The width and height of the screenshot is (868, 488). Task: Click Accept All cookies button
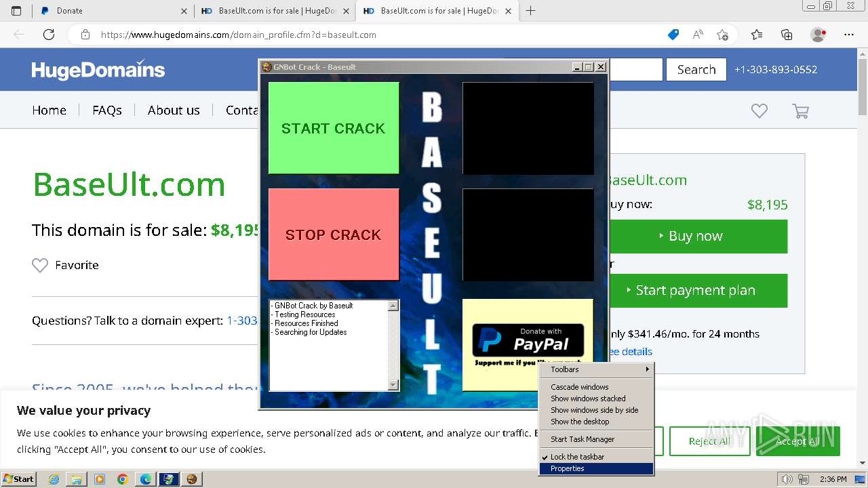tap(797, 441)
